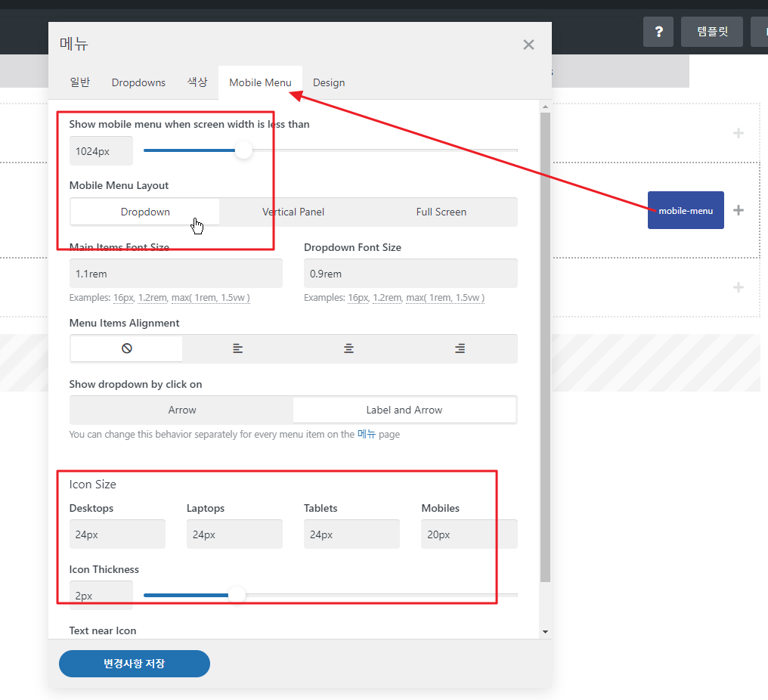Set dropdown to open by Arrow click
Screen dimensions: 768x700
pos(181,410)
